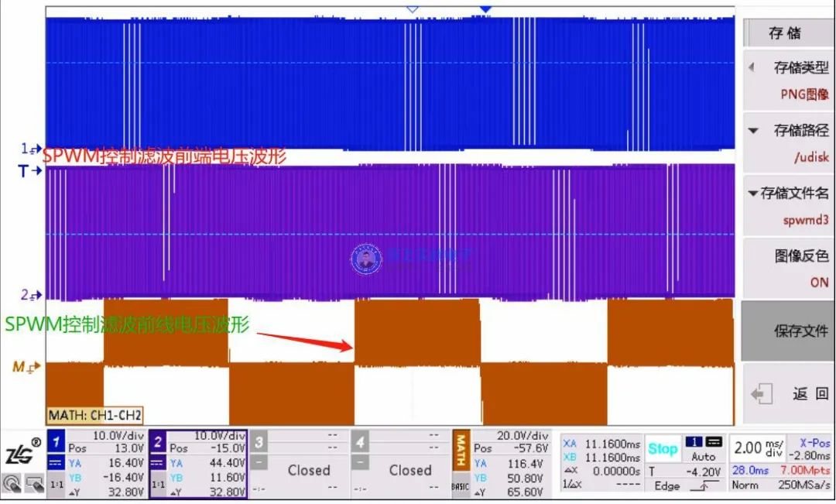The image size is (836, 504).
Task: Change channel 2 probe ratio 1:1
Action: (x=158, y=485)
